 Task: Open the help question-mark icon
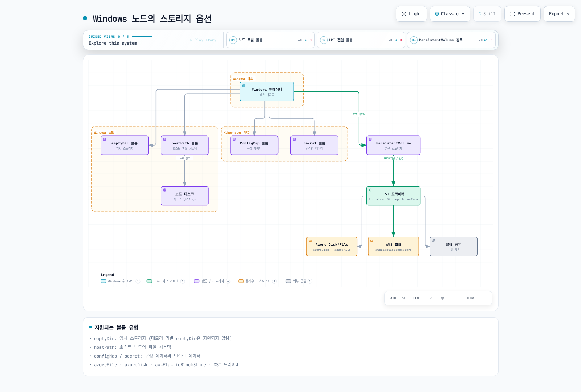pos(442,298)
